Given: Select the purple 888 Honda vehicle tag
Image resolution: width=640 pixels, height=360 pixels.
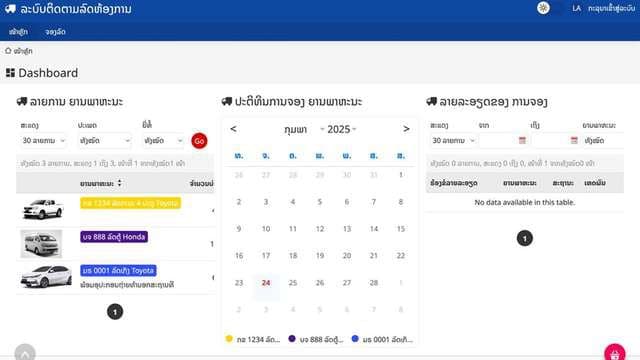Looking at the screenshot, I should point(114,237).
